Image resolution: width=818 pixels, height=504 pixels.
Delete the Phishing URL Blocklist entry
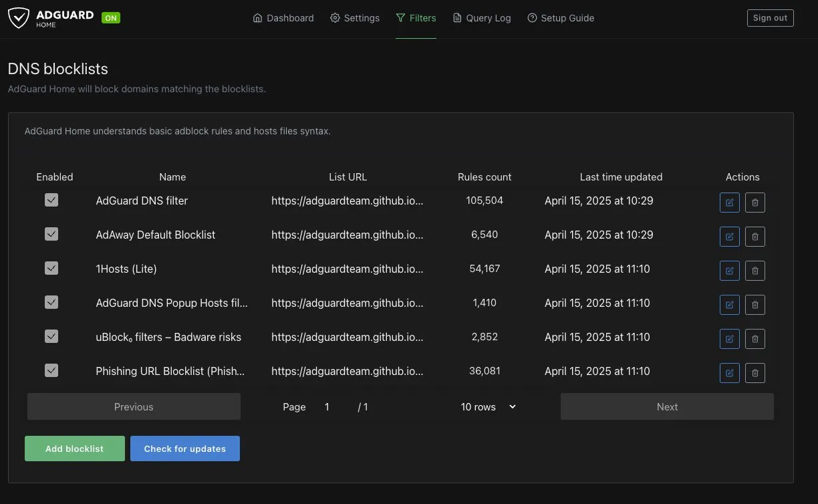[x=755, y=373]
